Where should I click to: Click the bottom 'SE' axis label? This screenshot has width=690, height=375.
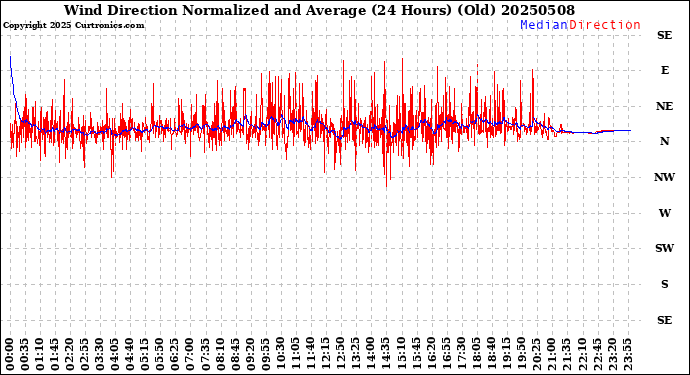pos(664,320)
